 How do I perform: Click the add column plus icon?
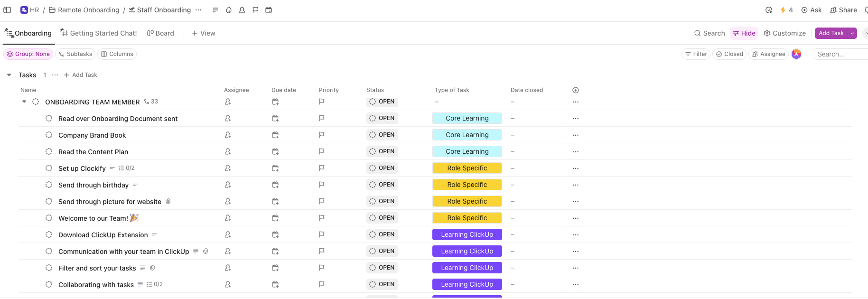(x=575, y=90)
